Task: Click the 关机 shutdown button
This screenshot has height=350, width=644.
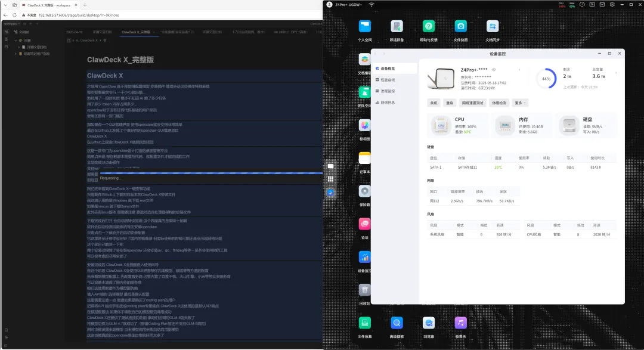Action: (434, 103)
